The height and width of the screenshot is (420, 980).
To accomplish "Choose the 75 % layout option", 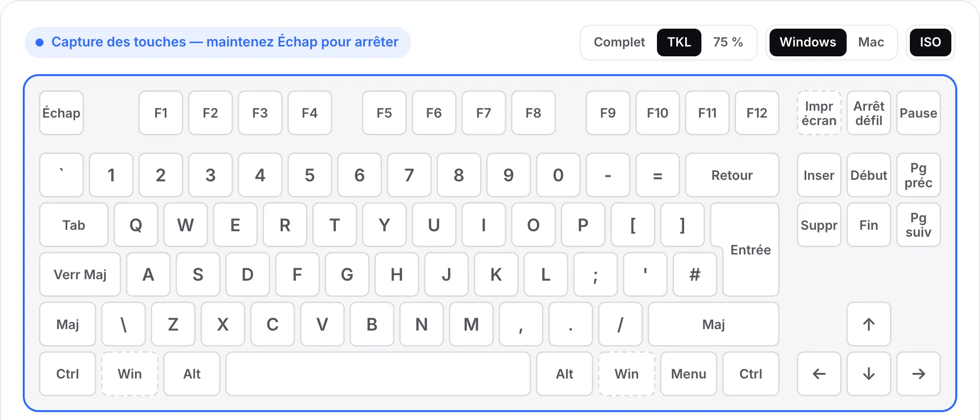I will click(x=728, y=42).
